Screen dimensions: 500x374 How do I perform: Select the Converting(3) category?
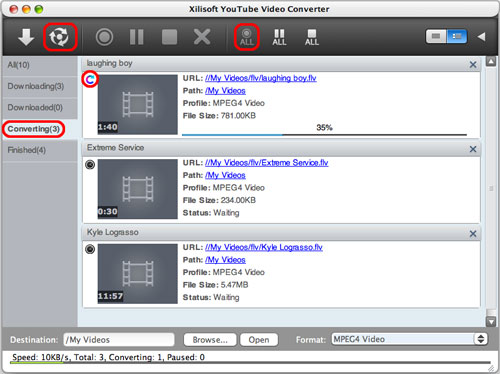[x=40, y=129]
